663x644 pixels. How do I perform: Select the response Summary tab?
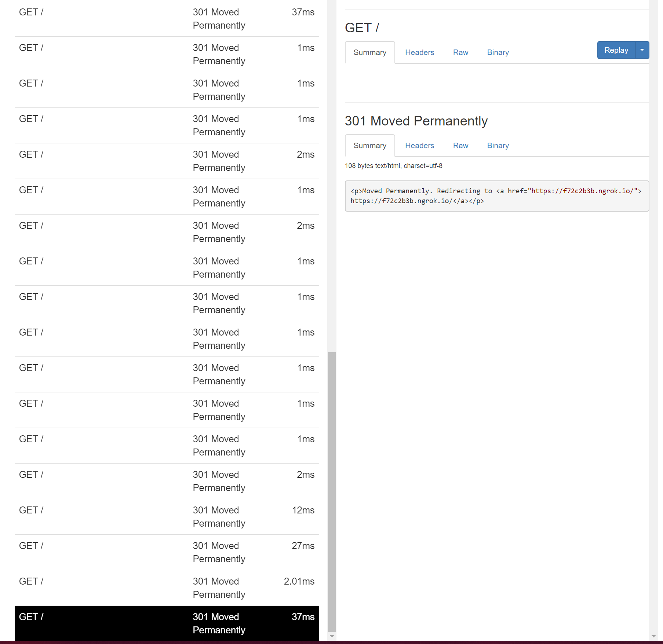click(369, 146)
